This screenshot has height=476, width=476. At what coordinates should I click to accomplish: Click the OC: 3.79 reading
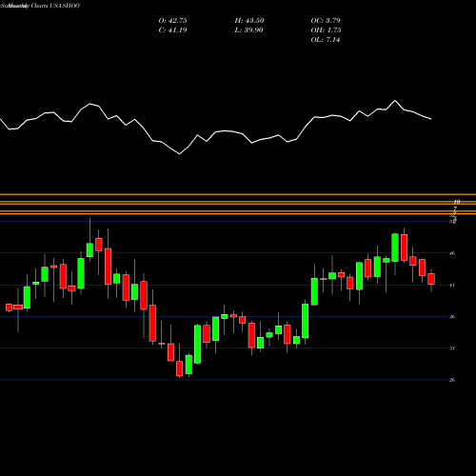pyautogui.click(x=326, y=21)
